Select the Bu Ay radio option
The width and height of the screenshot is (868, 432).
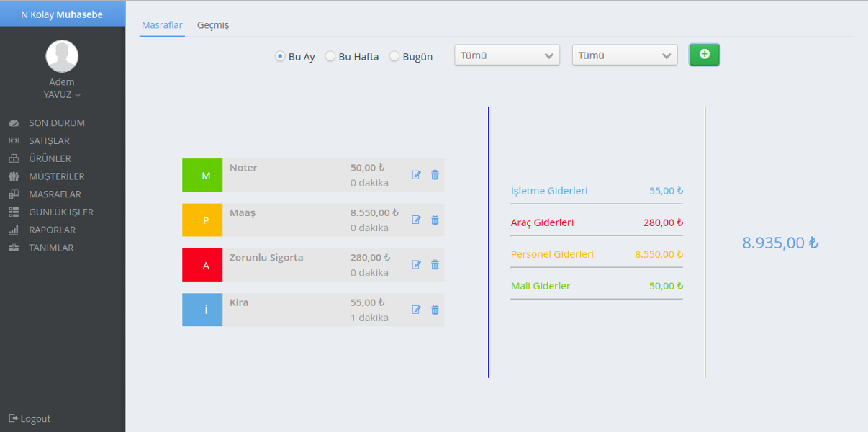[281, 57]
